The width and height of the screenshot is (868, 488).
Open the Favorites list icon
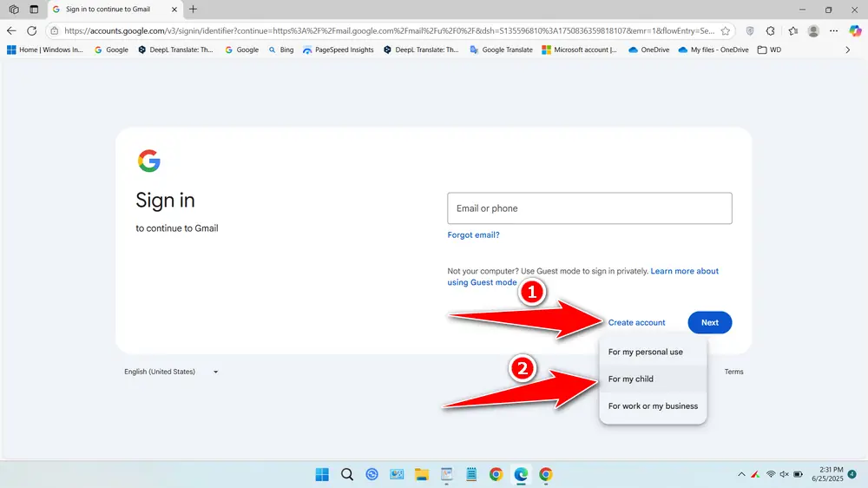pyautogui.click(x=792, y=31)
